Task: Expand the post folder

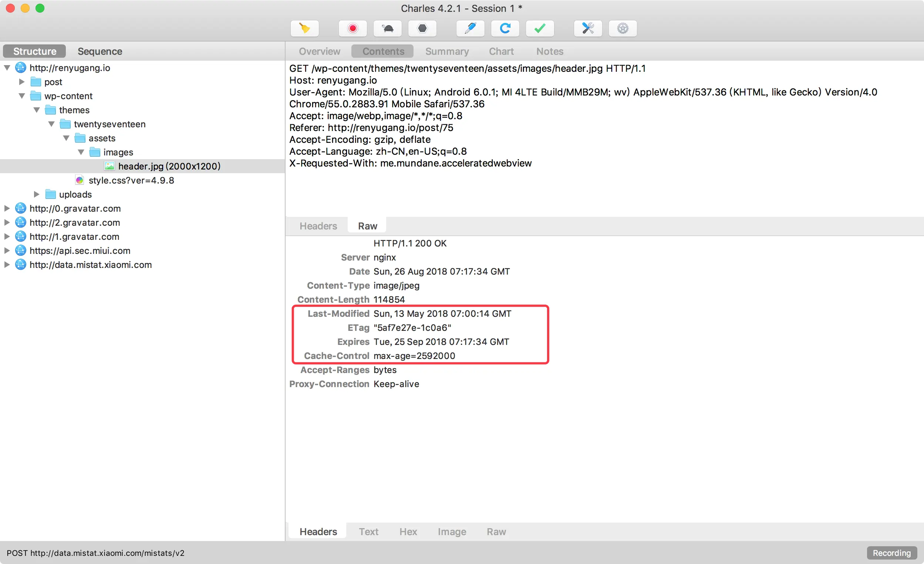Action: pyautogui.click(x=22, y=82)
